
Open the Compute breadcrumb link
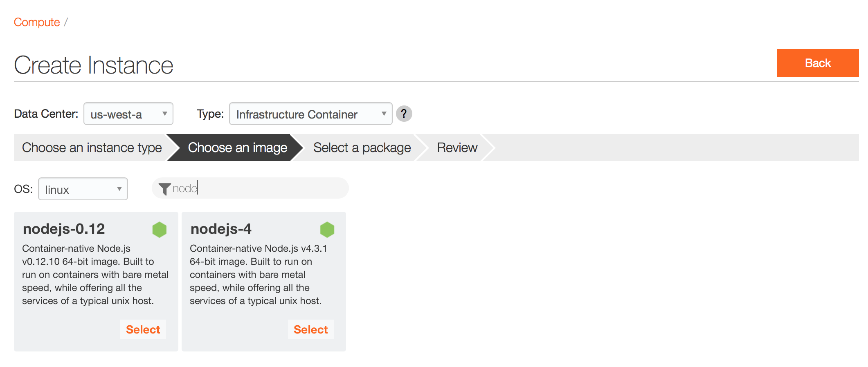pyautogui.click(x=37, y=22)
